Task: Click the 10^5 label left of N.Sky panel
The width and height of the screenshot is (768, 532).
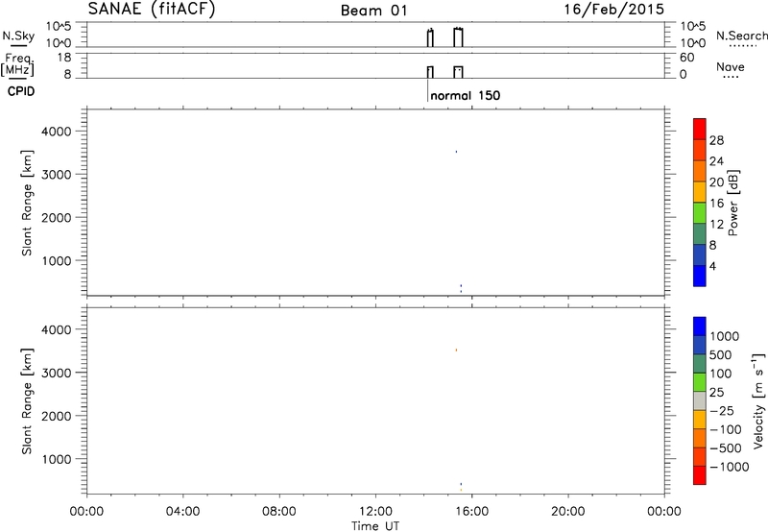Action: coord(59,27)
